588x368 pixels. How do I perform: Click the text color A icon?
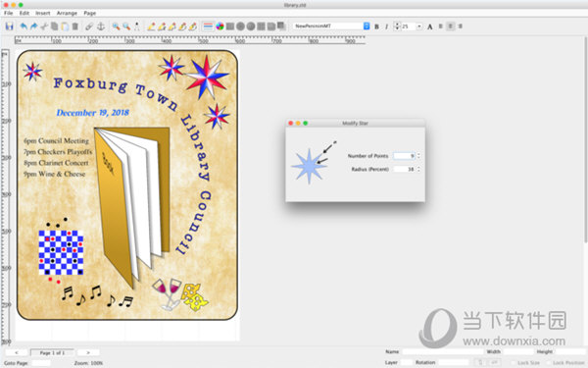pos(430,26)
